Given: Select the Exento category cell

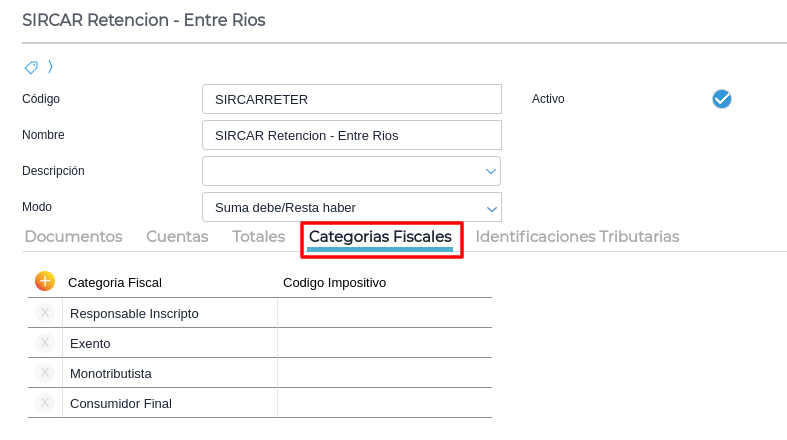Looking at the screenshot, I should [170, 343].
